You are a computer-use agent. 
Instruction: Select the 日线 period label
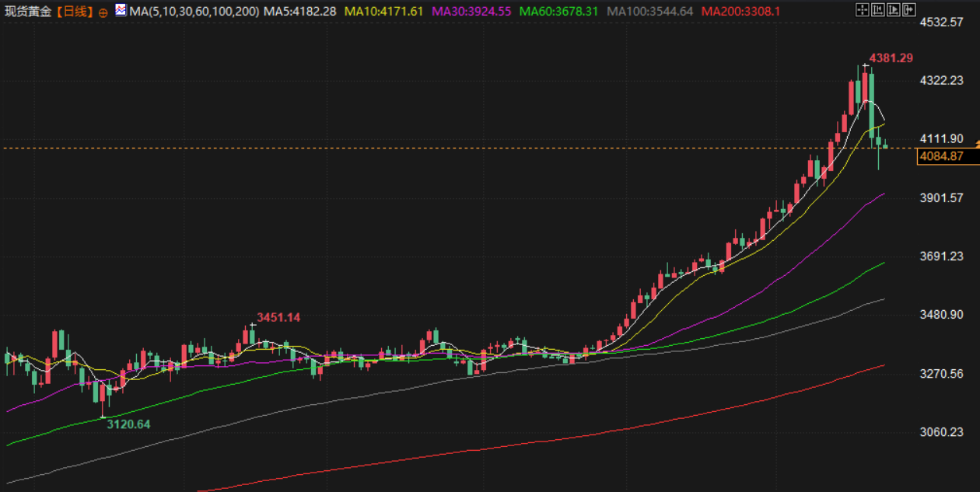click(75, 11)
